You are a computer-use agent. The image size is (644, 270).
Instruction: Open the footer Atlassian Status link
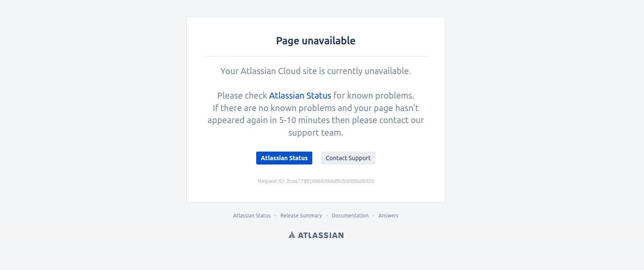coord(252,216)
